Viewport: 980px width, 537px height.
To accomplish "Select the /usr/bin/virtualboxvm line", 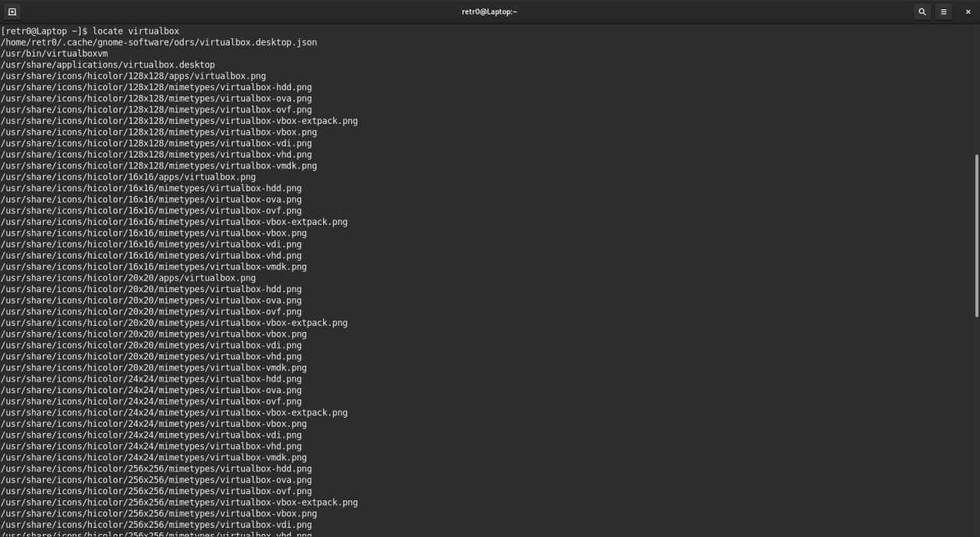I will tap(54, 54).
